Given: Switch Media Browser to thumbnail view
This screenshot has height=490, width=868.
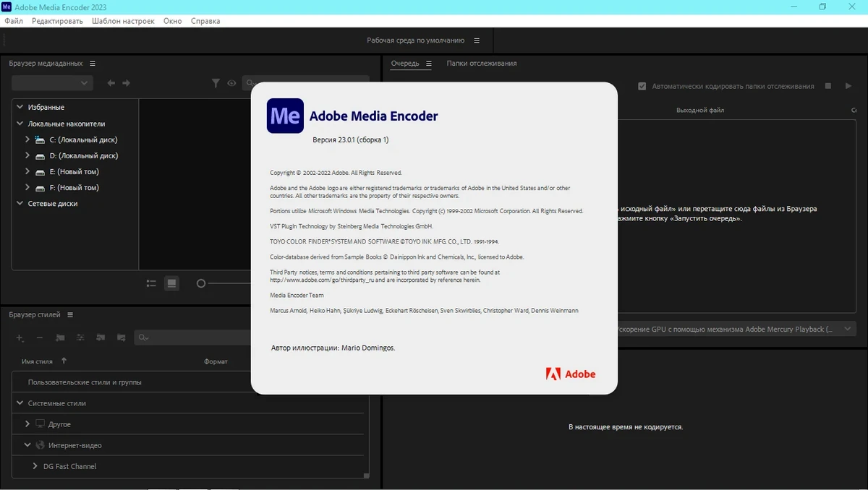Looking at the screenshot, I should [171, 283].
